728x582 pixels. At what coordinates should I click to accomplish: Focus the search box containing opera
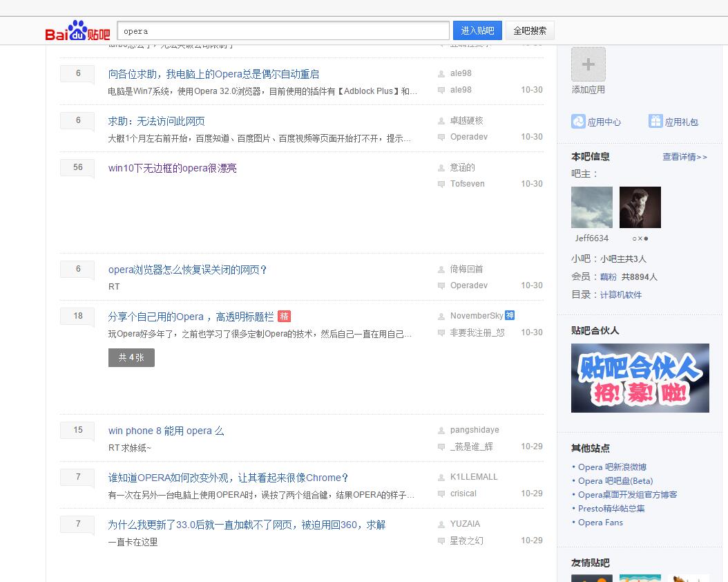point(283,30)
